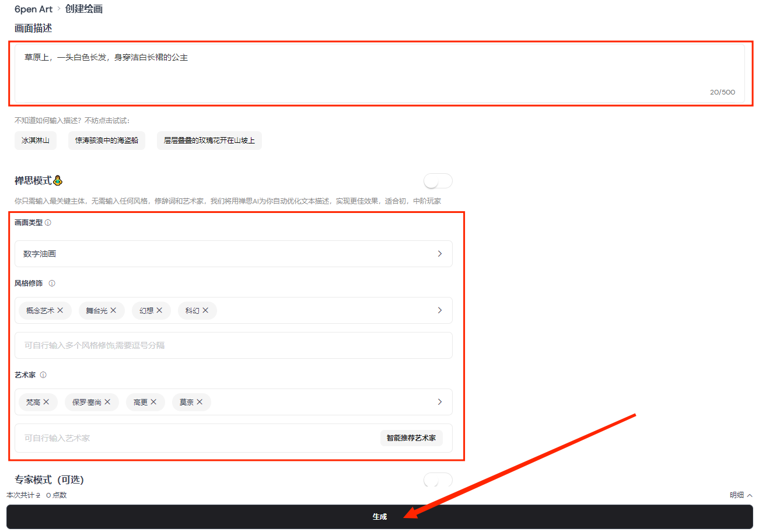Viewport: 759px width, 532px height.
Task: Click the 生成 generate button
Action: (x=380, y=517)
